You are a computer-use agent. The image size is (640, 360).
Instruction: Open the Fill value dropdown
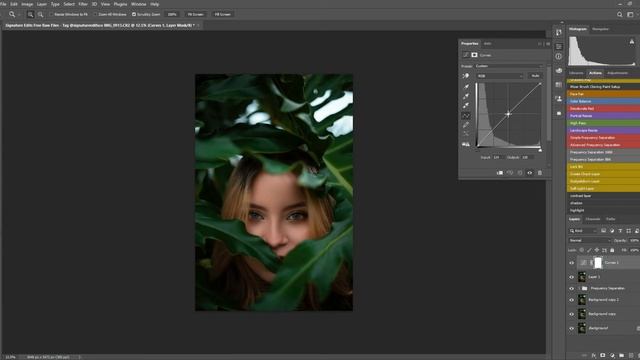pos(634,250)
